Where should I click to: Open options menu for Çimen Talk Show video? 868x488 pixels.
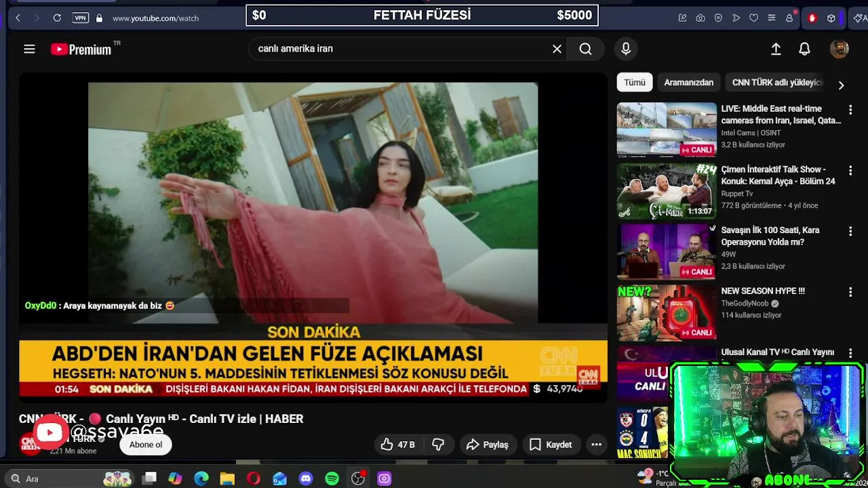click(x=850, y=171)
